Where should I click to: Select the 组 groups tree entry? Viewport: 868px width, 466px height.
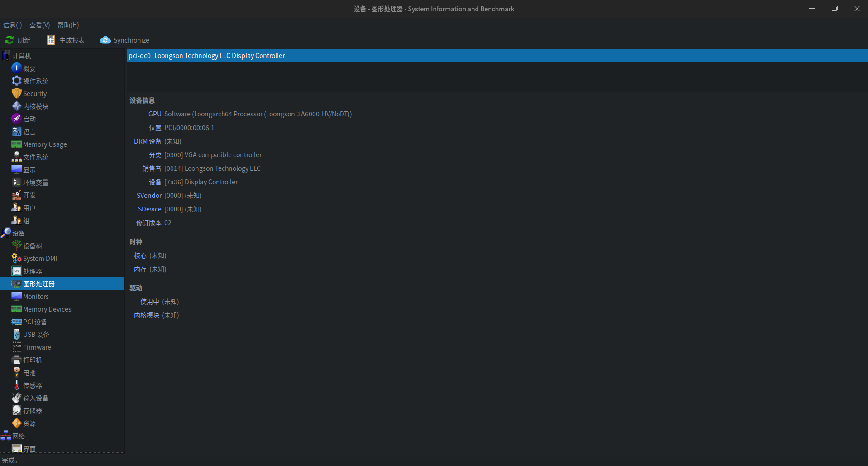[26, 221]
